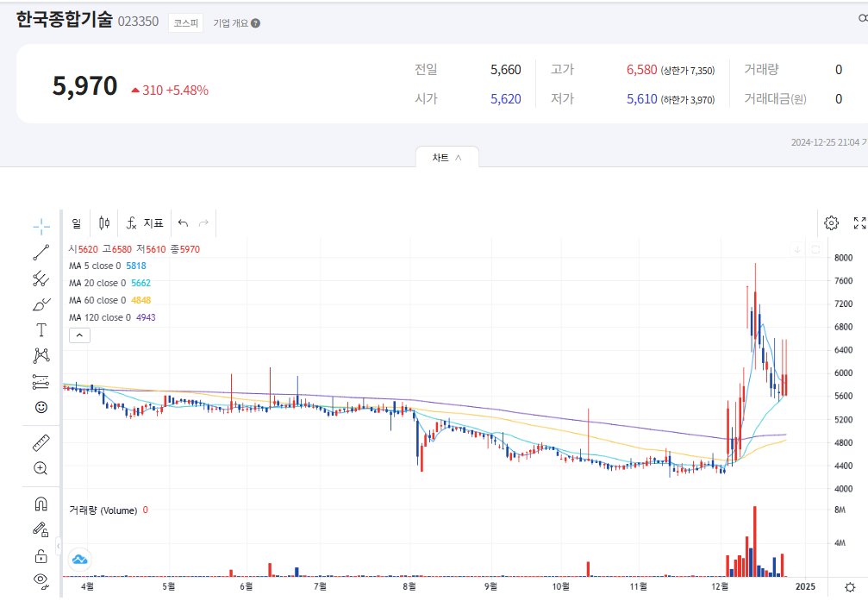Screen dimensions: 868x601
Task: Open time axis settings sun icon
Action: tap(850, 586)
